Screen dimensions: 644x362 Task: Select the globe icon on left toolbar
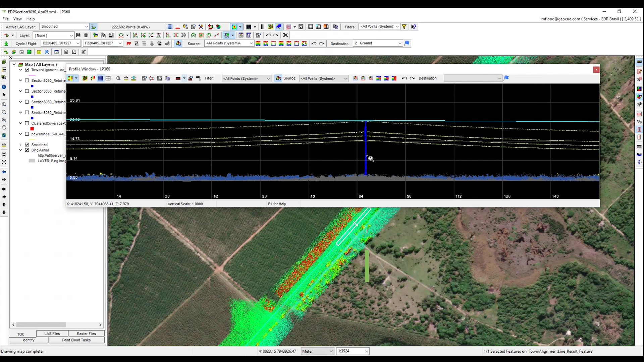tap(4, 135)
